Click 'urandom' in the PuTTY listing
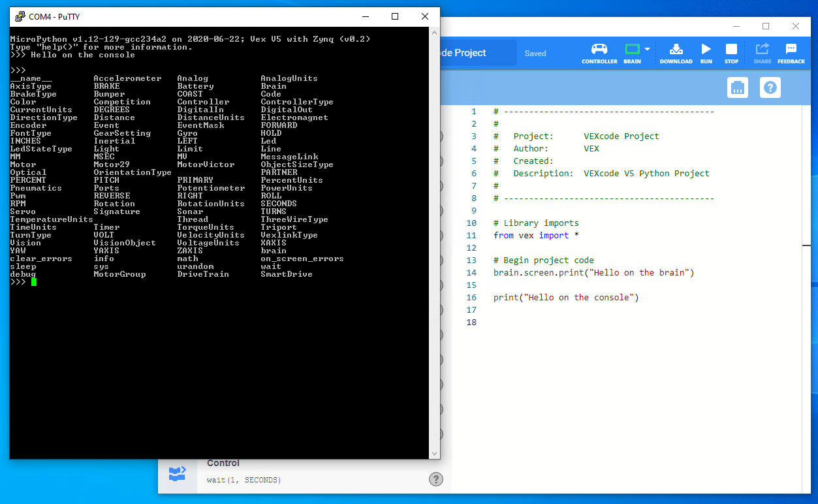The width and height of the screenshot is (818, 504). point(195,266)
